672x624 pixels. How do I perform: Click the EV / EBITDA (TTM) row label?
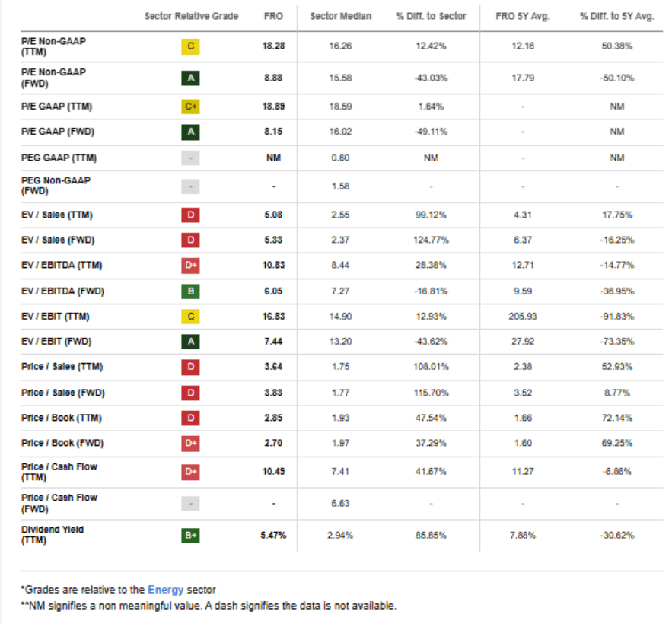tap(62, 266)
